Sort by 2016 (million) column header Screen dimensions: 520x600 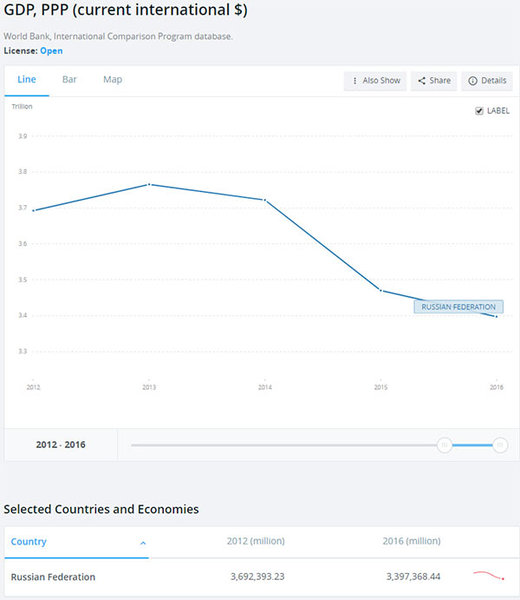coord(411,541)
